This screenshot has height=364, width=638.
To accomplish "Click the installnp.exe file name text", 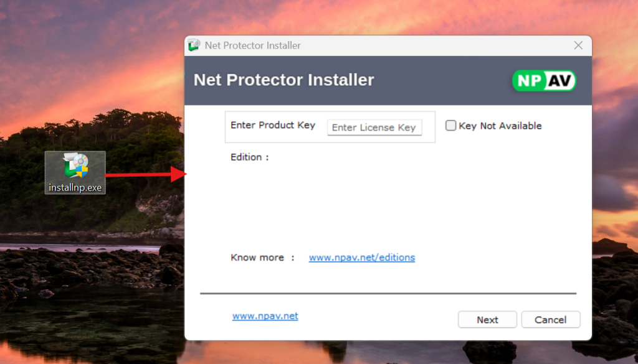I will pyautogui.click(x=75, y=187).
